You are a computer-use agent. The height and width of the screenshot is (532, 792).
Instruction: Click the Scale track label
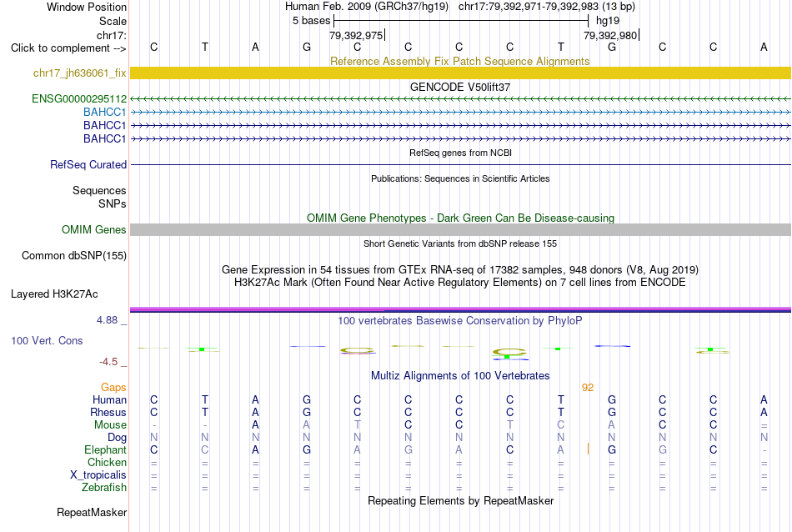pos(113,21)
